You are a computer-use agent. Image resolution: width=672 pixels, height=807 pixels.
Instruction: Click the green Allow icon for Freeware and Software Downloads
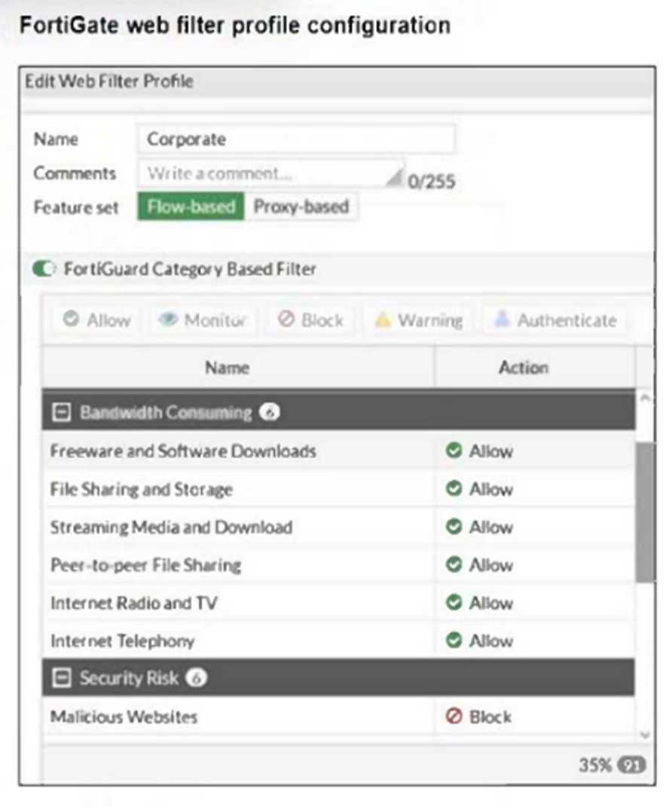click(x=454, y=451)
